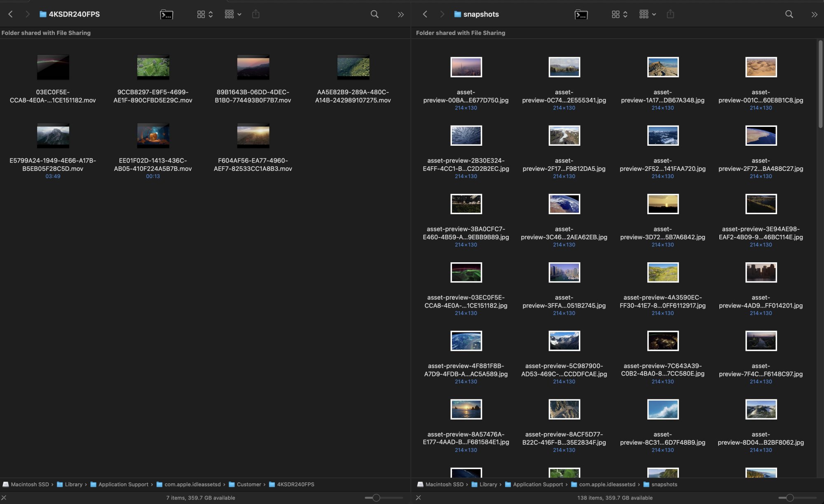Expand more toolbar items in left window

(400, 14)
